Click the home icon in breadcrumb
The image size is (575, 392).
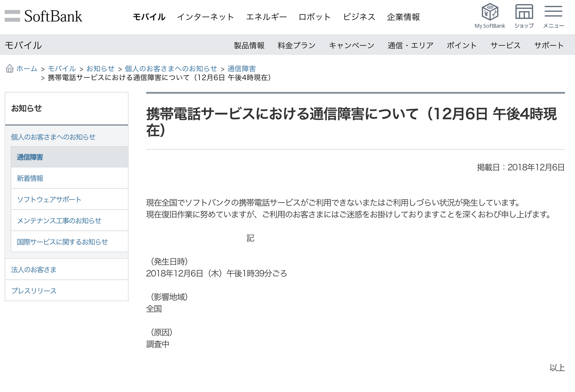[9, 68]
